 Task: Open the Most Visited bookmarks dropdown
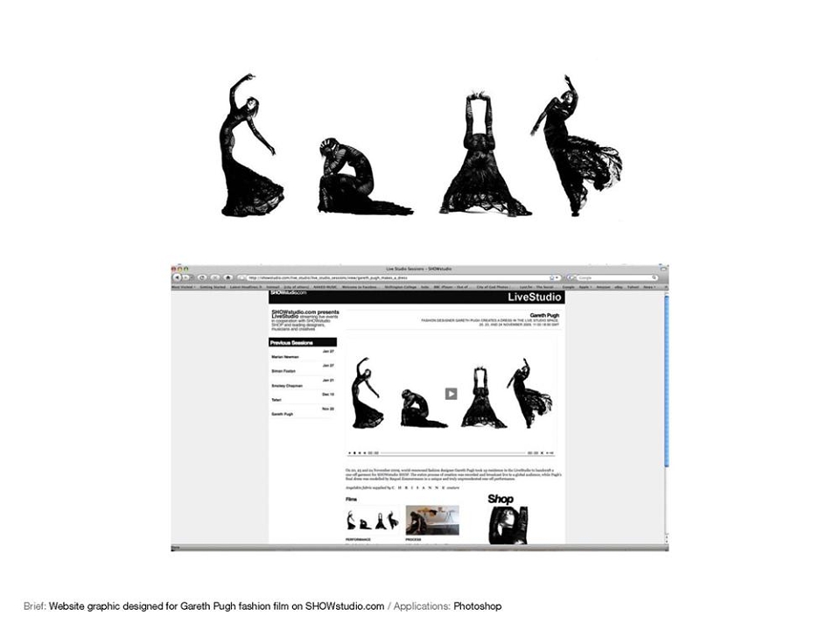184,287
